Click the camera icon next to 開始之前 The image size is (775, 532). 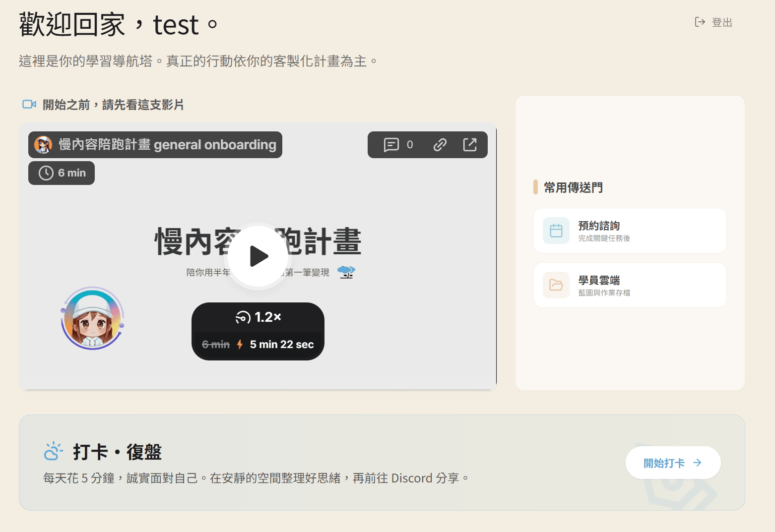(x=29, y=105)
